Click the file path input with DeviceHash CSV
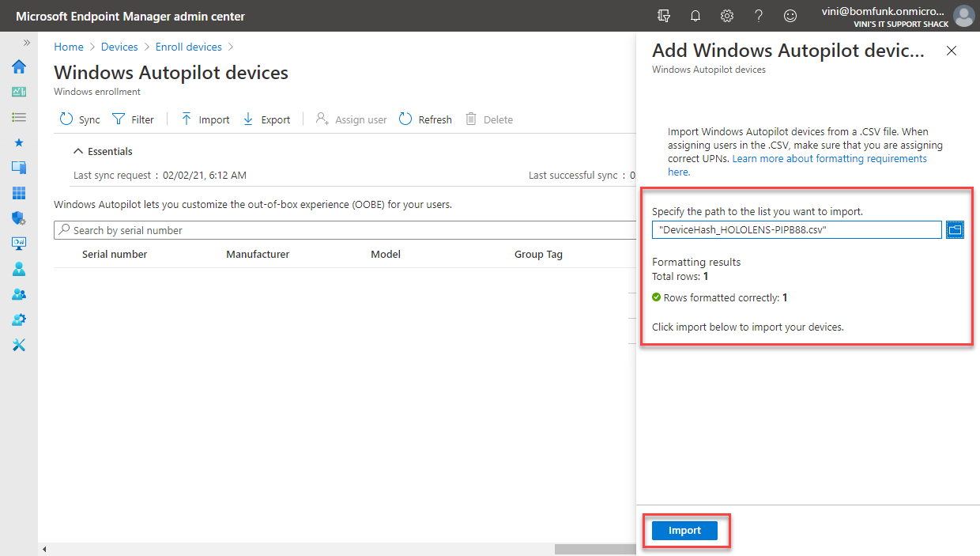980x556 pixels. pyautogui.click(x=797, y=229)
